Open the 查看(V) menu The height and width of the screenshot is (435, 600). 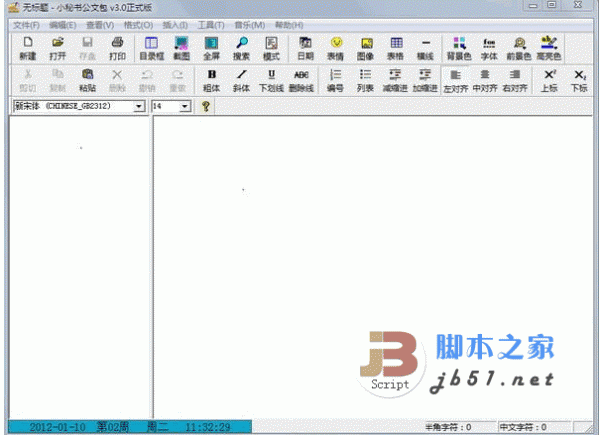pyautogui.click(x=100, y=25)
